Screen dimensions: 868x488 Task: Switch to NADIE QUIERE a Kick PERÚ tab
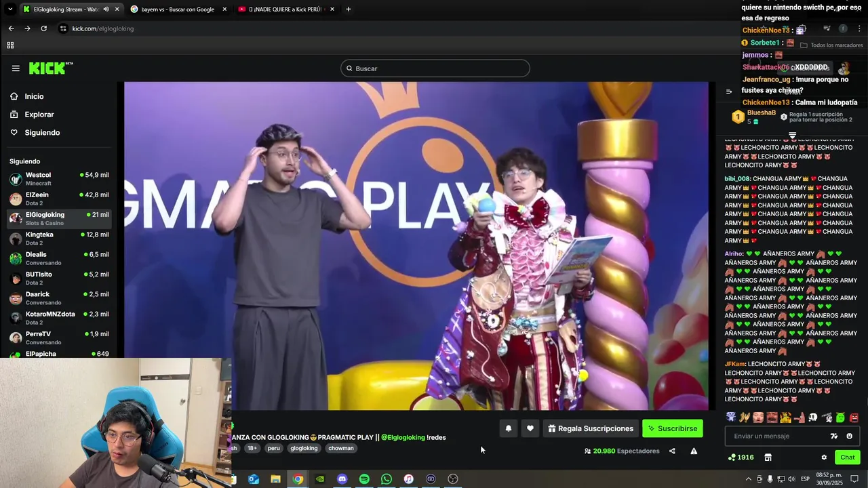pos(285,9)
